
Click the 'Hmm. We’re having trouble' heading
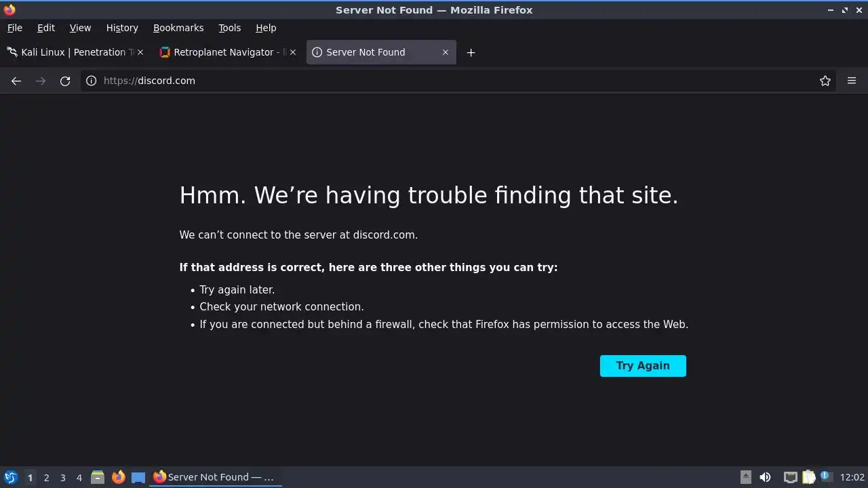pyautogui.click(x=429, y=195)
